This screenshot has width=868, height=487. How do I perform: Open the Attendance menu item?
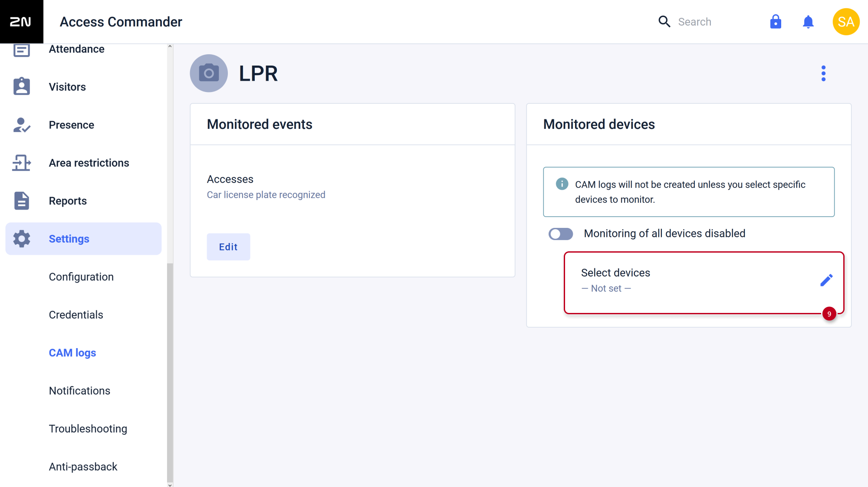point(76,49)
